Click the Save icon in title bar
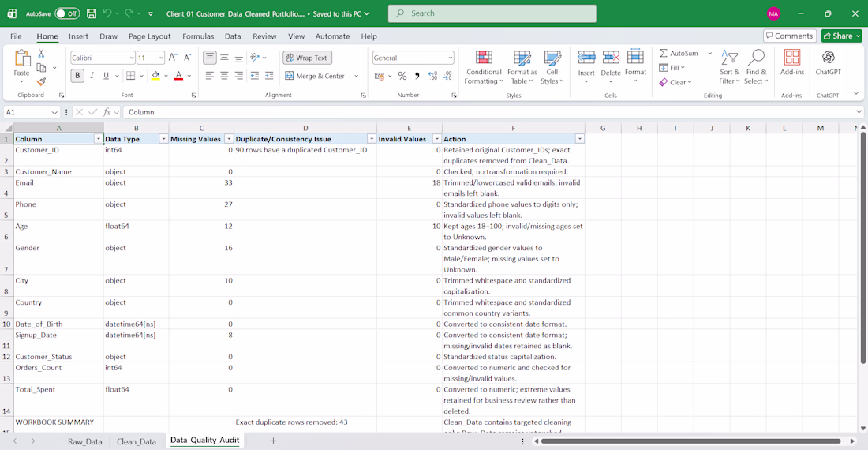Viewport: 868px width, 450px height. (92, 13)
